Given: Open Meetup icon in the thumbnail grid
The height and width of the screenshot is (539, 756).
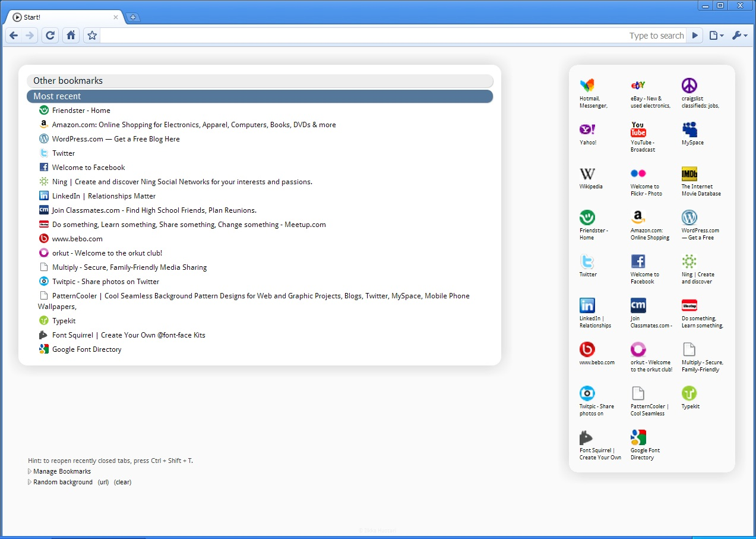Looking at the screenshot, I should (689, 305).
